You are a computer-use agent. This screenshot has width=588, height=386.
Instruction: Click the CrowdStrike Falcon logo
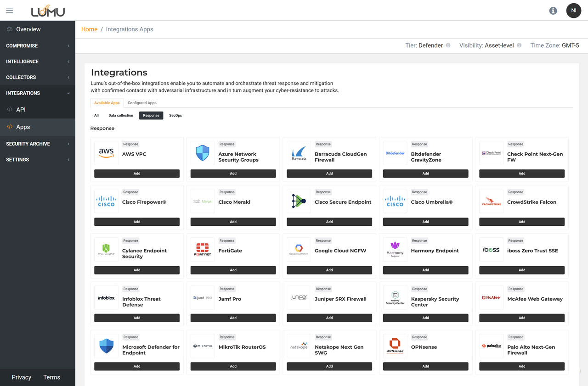(491, 201)
